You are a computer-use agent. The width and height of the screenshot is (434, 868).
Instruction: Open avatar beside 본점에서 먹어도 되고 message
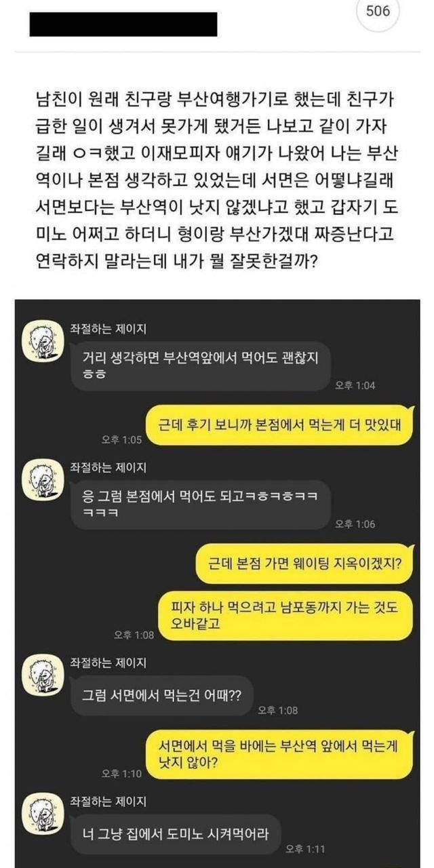42,478
